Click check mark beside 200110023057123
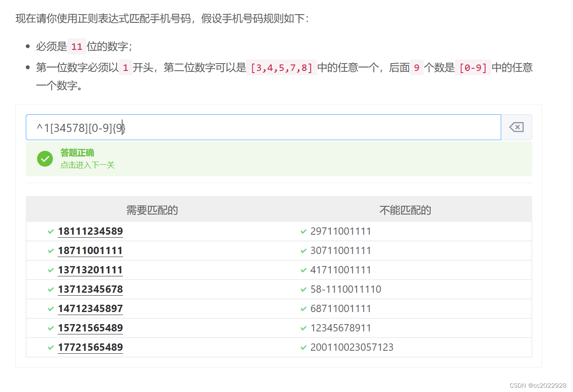This screenshot has height=392, width=573. tap(303, 348)
